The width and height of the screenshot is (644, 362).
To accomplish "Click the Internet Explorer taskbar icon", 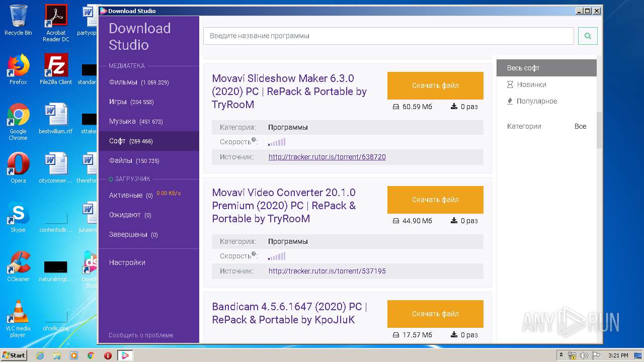I will point(40,355).
